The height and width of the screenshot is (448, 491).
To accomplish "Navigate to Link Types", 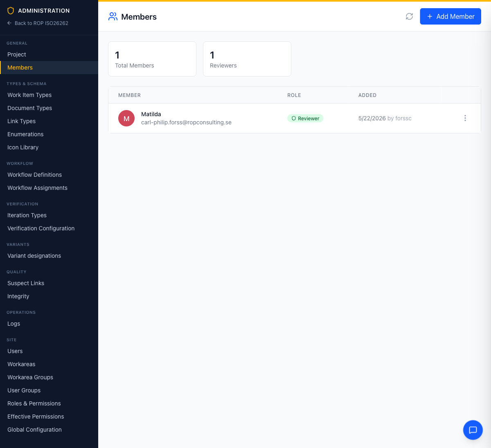I will tap(49, 121).
